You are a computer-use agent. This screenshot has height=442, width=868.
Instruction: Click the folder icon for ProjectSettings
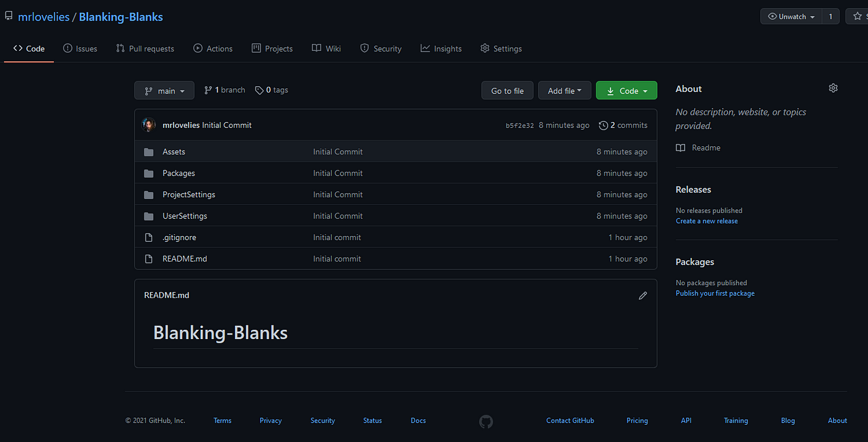149,195
